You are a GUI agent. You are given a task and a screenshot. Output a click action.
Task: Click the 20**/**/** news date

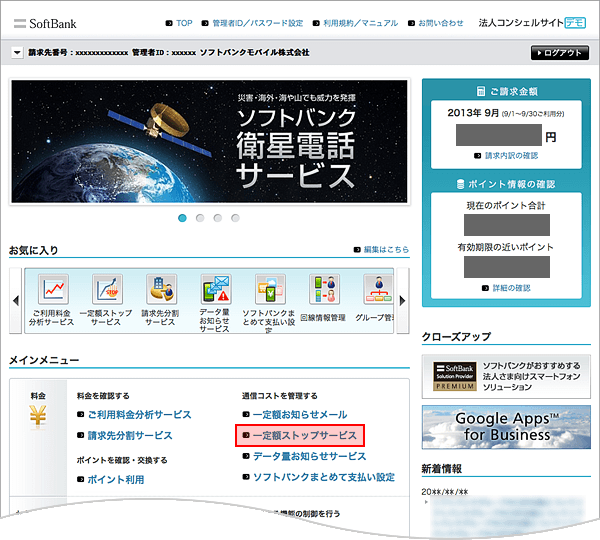point(445,492)
